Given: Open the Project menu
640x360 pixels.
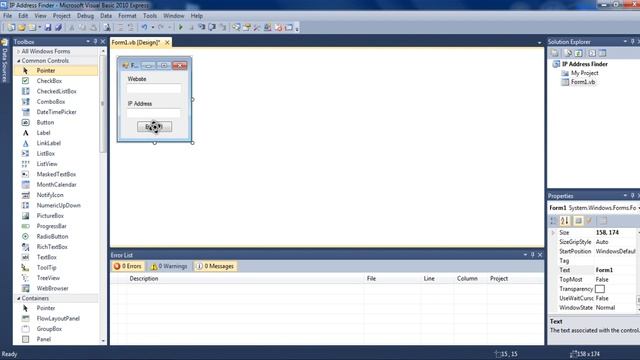Looking at the screenshot, I should (x=62, y=16).
